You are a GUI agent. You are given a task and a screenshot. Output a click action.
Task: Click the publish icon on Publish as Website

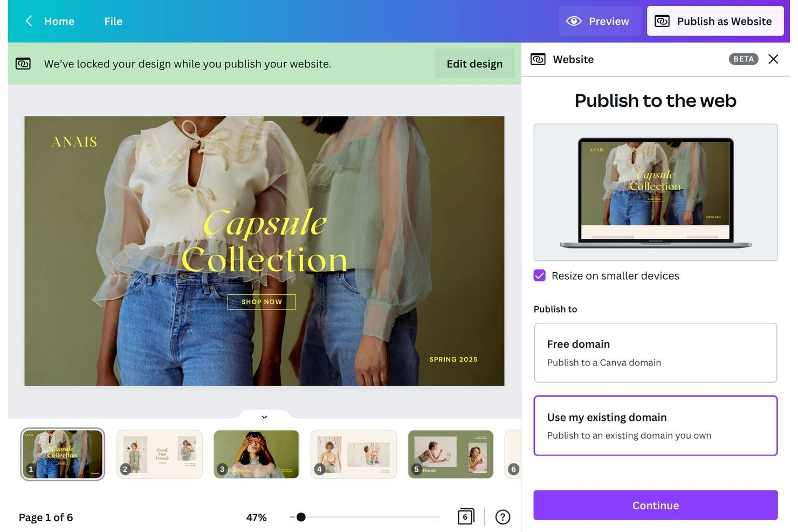pos(662,21)
